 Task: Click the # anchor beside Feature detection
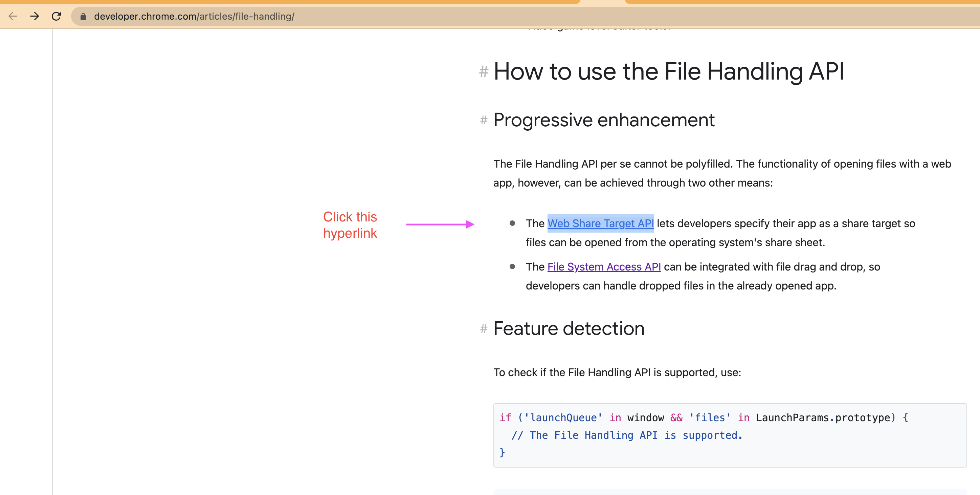pos(484,329)
